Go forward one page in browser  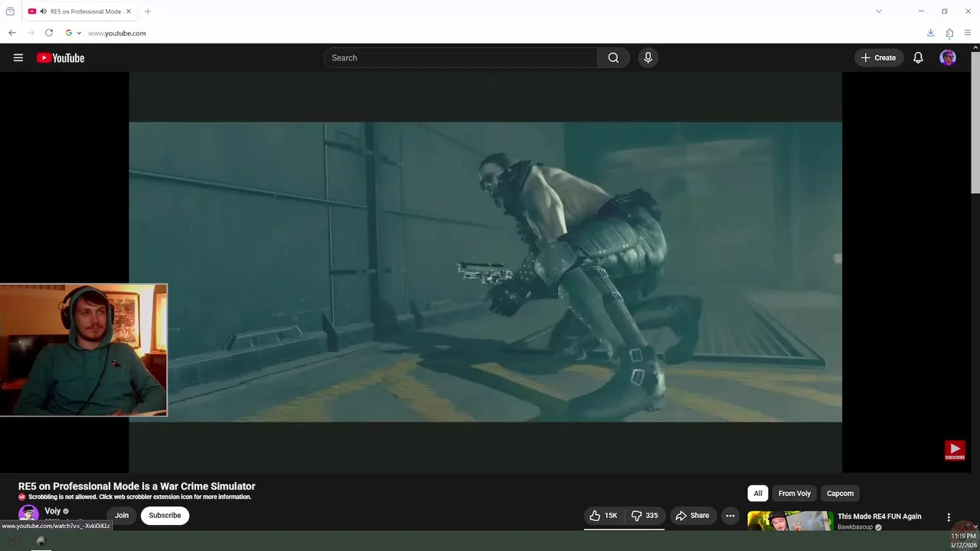tap(31, 33)
